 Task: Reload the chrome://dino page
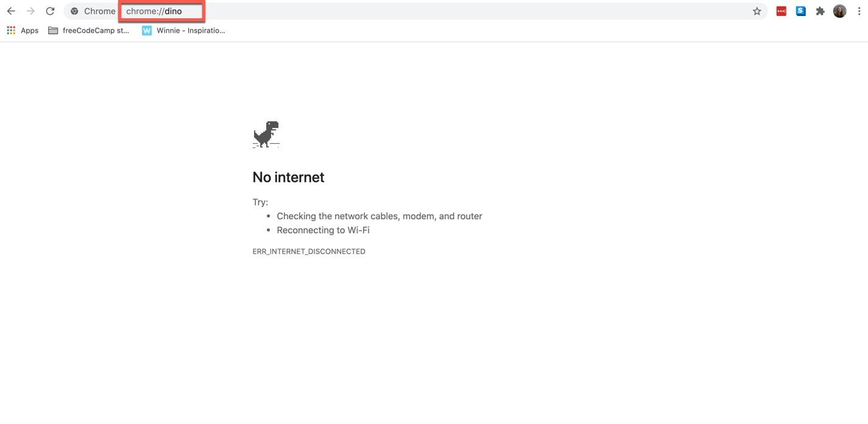click(x=51, y=11)
